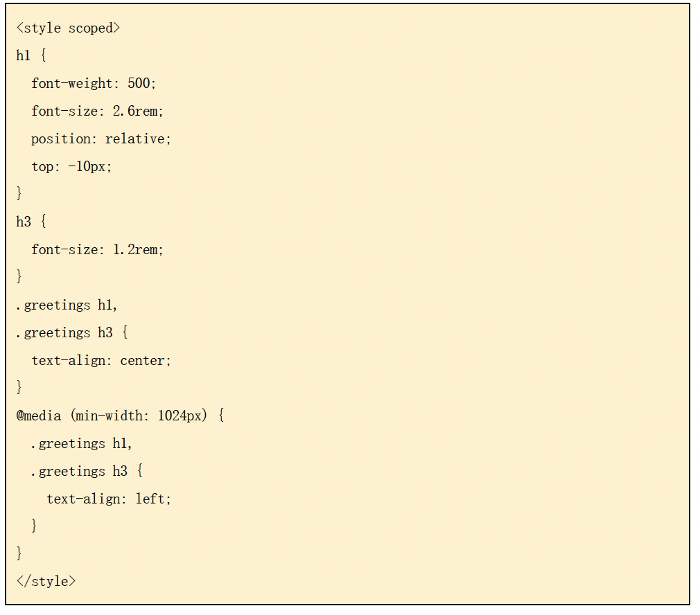Place cursor on the h1 selector line
This screenshot has height=615, width=700.
[24, 56]
